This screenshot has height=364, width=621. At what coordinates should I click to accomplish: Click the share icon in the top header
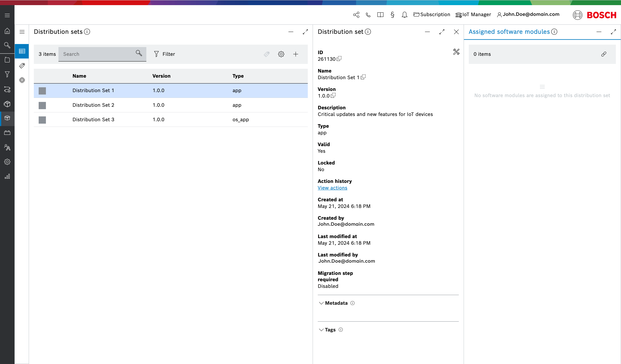tap(356, 15)
